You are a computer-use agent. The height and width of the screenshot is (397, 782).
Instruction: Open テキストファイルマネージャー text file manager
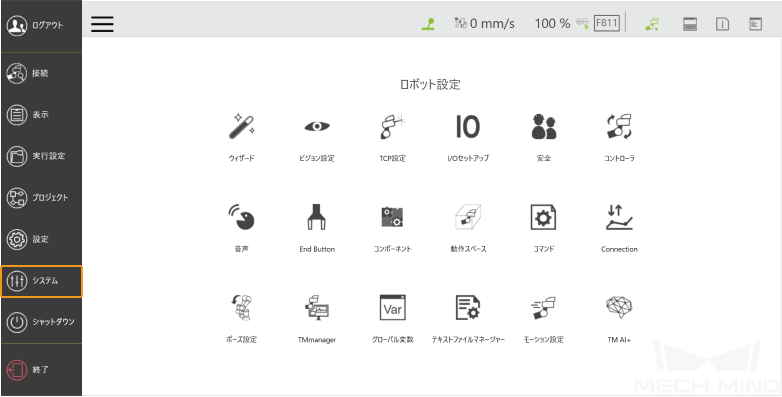point(468,308)
